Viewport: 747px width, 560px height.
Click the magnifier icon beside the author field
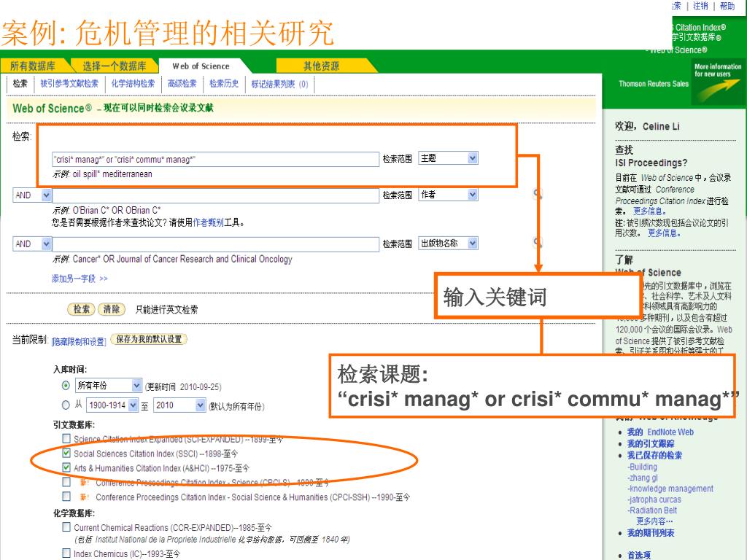click(538, 193)
